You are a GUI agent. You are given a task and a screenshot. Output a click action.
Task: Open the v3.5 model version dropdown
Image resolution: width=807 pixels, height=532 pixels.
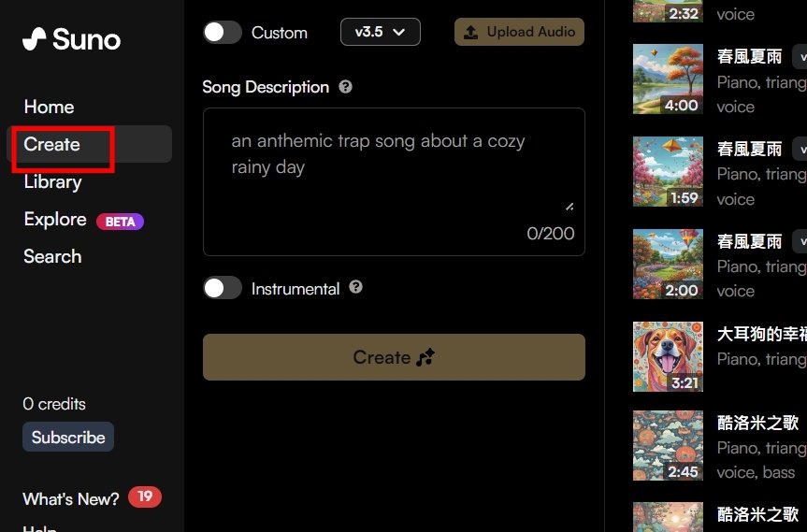(381, 32)
